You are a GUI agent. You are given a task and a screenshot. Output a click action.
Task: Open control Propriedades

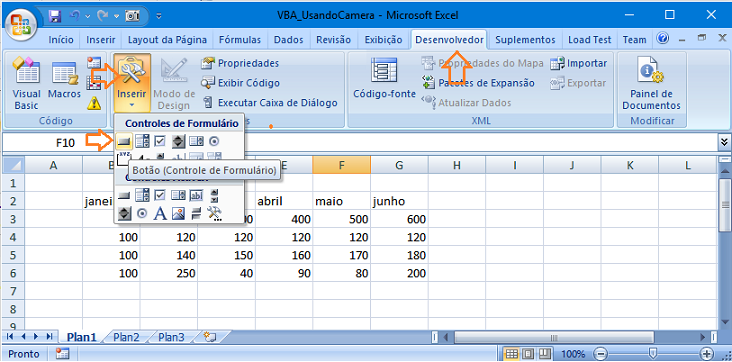(x=240, y=63)
